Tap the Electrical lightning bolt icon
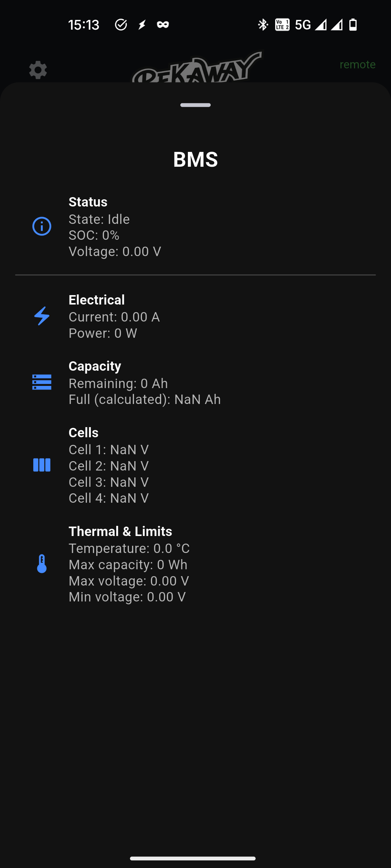Screen dimensions: 391x868 click(42, 316)
